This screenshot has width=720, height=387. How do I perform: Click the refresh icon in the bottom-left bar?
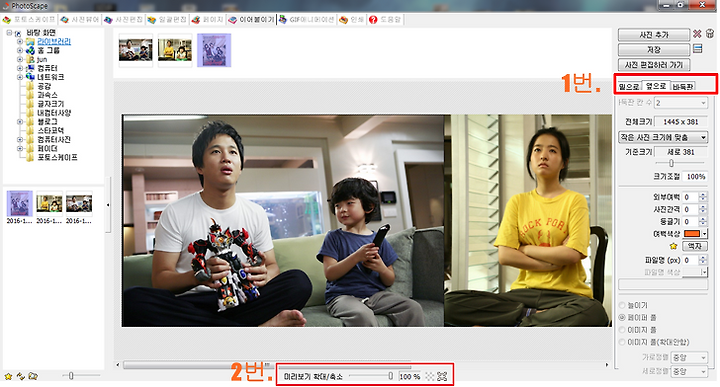point(21,376)
